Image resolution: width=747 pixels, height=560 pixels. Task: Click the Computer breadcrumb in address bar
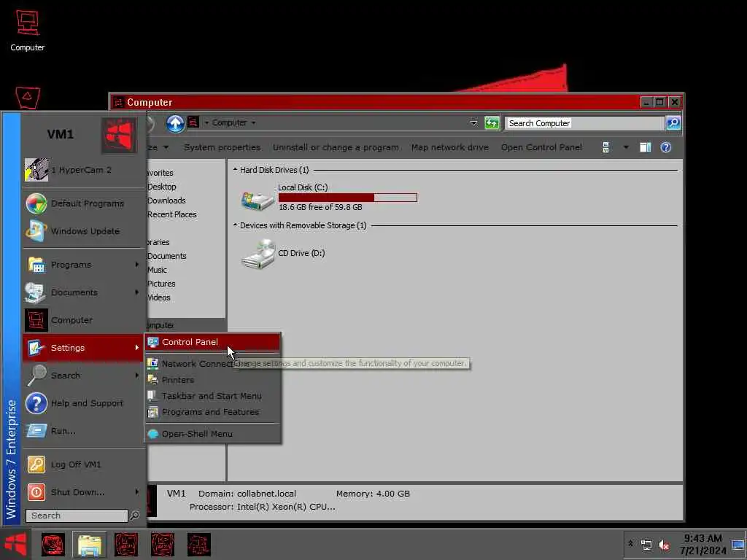tap(229, 122)
